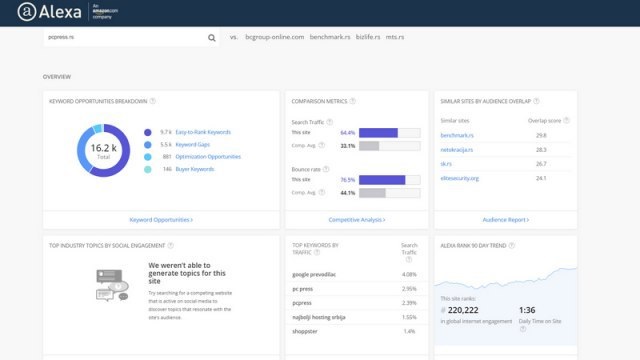The image size is (640, 360).
Task: Click Optimization Opportunities legend dot
Action: [x=148, y=157]
